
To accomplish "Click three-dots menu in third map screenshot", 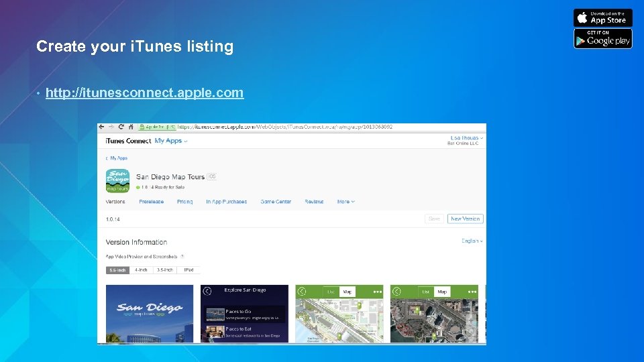I will (x=378, y=292).
